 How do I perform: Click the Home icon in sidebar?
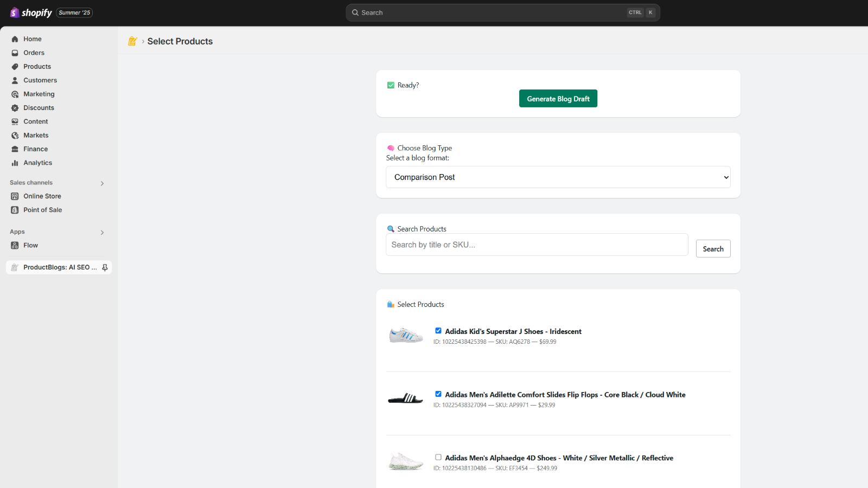click(x=15, y=39)
